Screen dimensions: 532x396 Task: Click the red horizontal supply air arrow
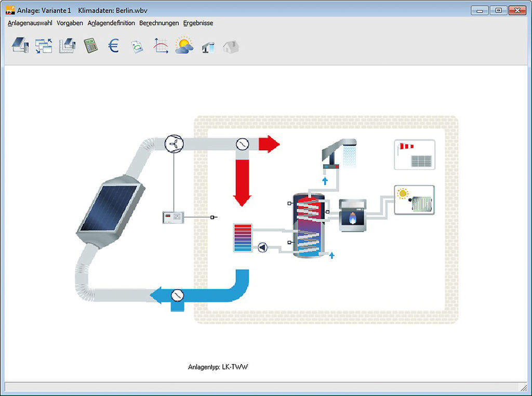coord(269,144)
